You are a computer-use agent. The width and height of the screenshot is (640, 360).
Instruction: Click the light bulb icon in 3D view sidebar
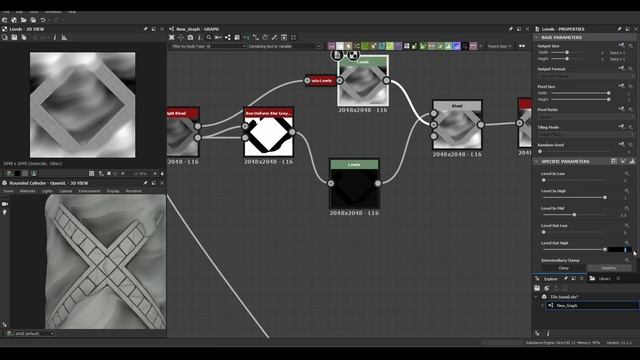[x=5, y=212]
